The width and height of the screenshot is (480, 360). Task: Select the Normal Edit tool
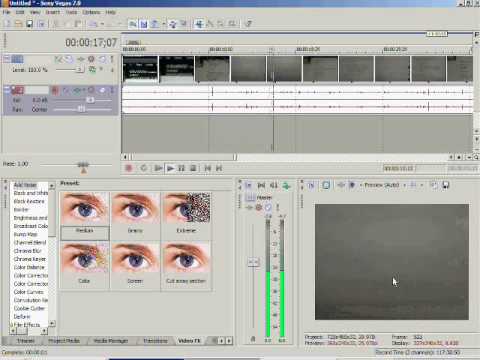[199, 24]
